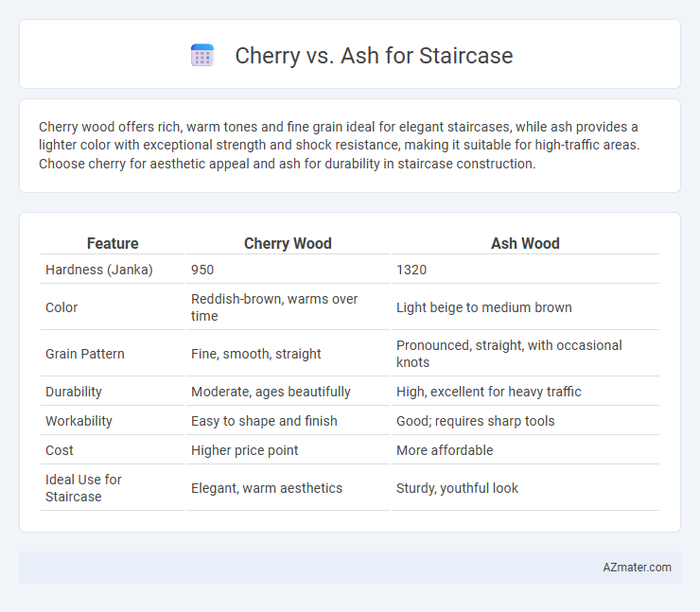Click 'Reddish-brown, warms over time' cell
This screenshot has height=612, width=700.
[x=274, y=307]
